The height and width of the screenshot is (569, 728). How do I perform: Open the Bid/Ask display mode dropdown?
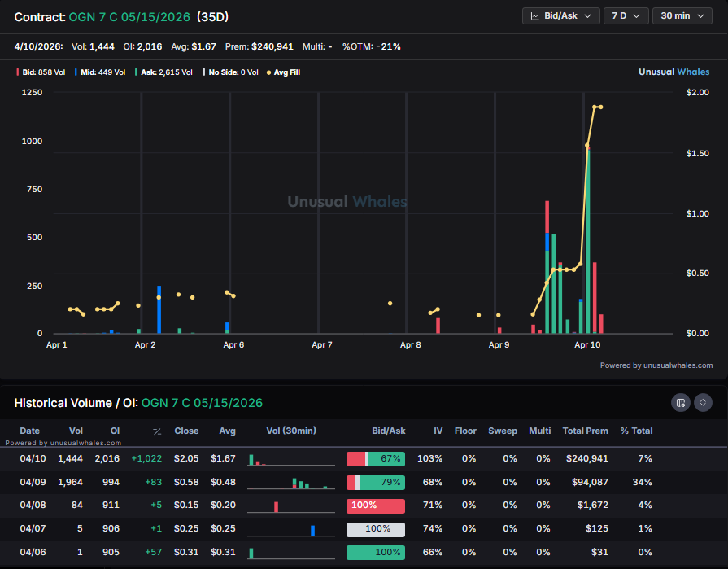point(560,15)
